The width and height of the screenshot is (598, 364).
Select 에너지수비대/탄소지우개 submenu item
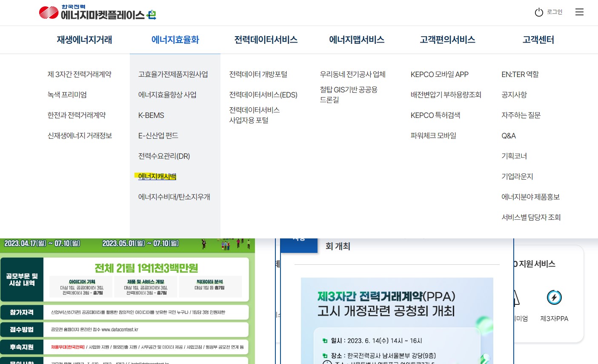(174, 197)
